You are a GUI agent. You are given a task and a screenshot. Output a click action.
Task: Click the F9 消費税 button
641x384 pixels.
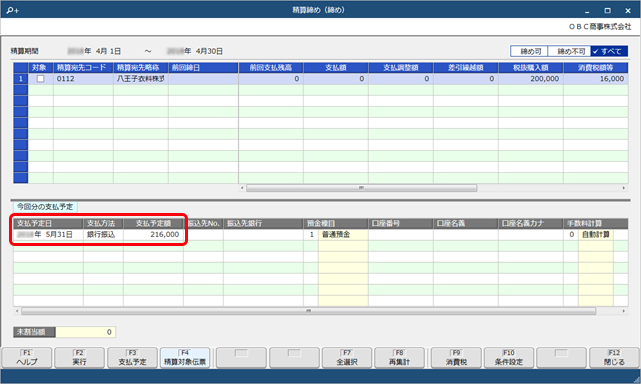456,358
